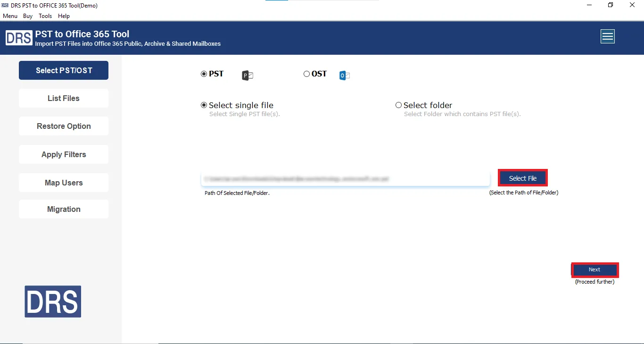Open the Buy menu
The height and width of the screenshot is (344, 644).
coord(28,16)
